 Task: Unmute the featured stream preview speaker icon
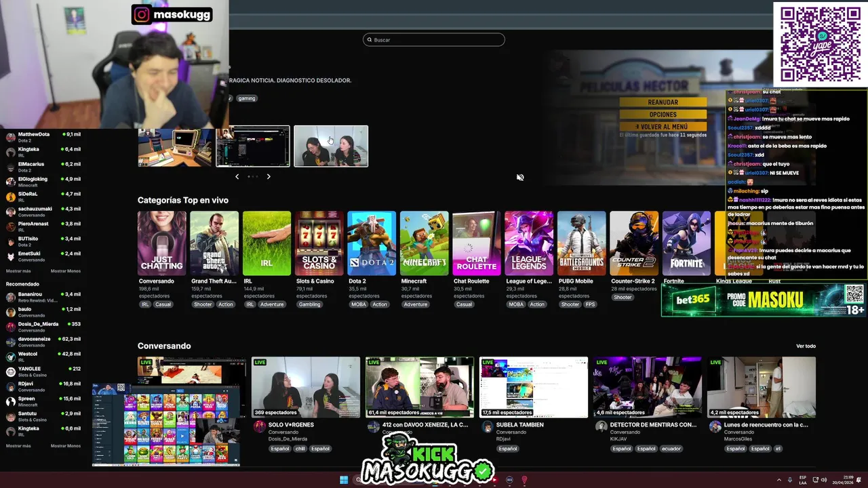520,177
